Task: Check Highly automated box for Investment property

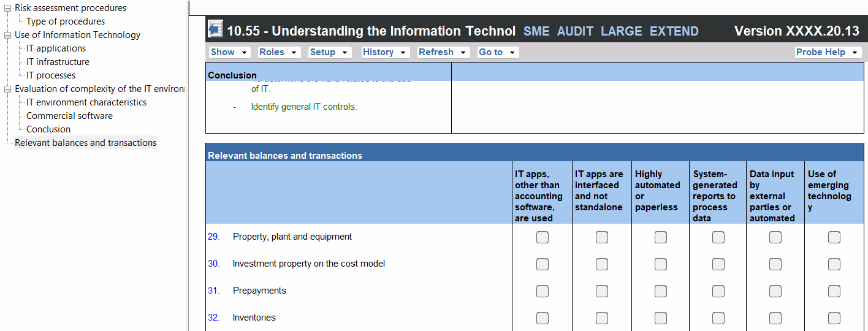Action: point(660,264)
